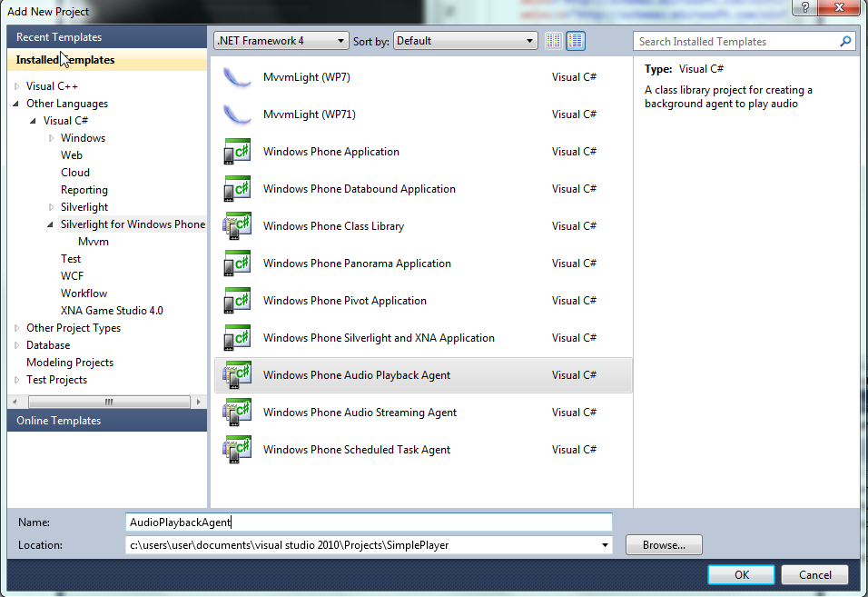Open the Recent Templates section
The image size is (868, 597).
coord(107,37)
